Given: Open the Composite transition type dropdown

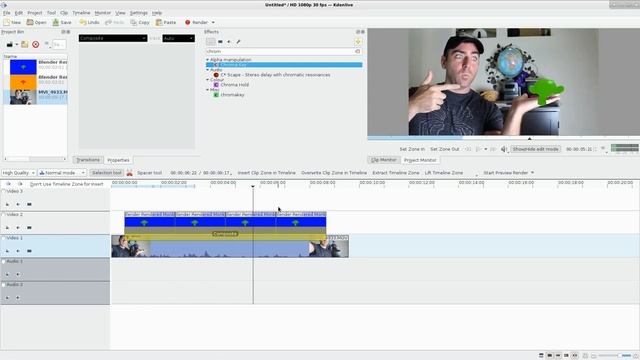Looking at the screenshot, I should [113, 38].
